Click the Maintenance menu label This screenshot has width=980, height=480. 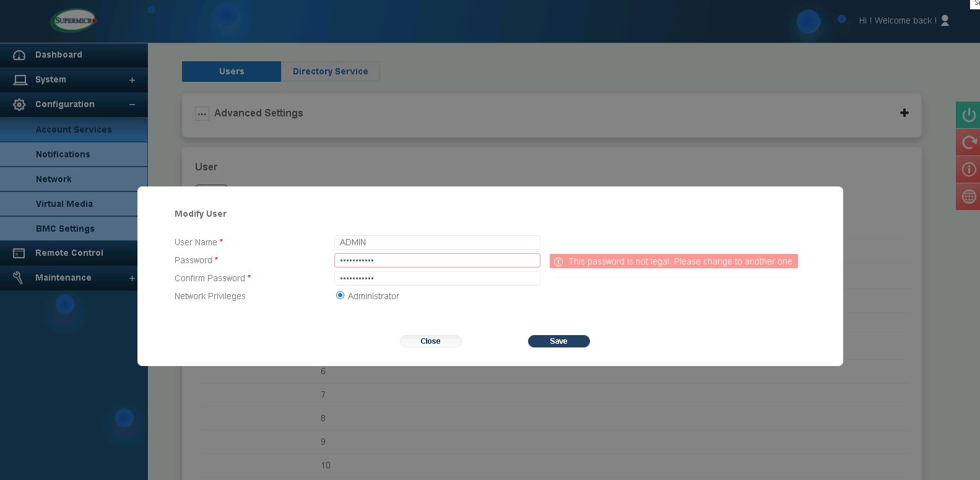click(x=63, y=277)
